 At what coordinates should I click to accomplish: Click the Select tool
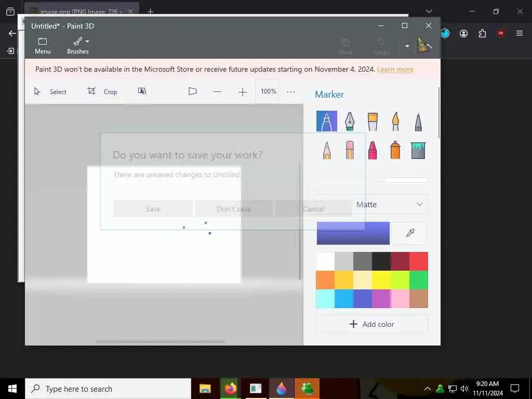click(50, 91)
